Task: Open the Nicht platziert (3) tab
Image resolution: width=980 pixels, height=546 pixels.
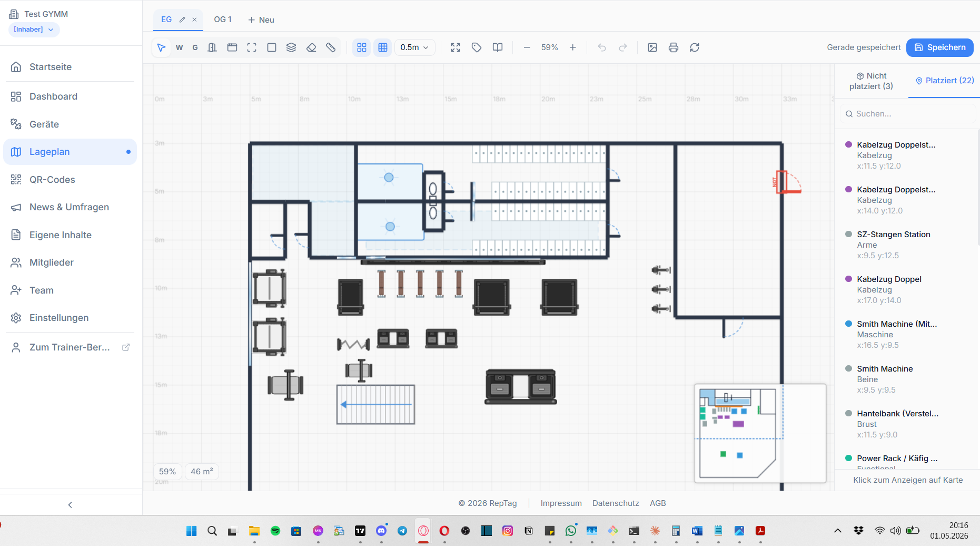Action: pyautogui.click(x=872, y=81)
